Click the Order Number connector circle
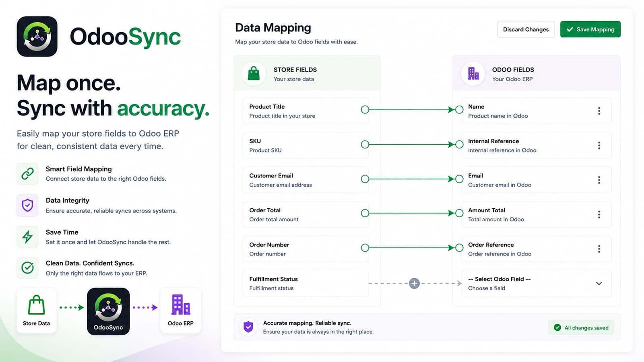 click(x=365, y=248)
